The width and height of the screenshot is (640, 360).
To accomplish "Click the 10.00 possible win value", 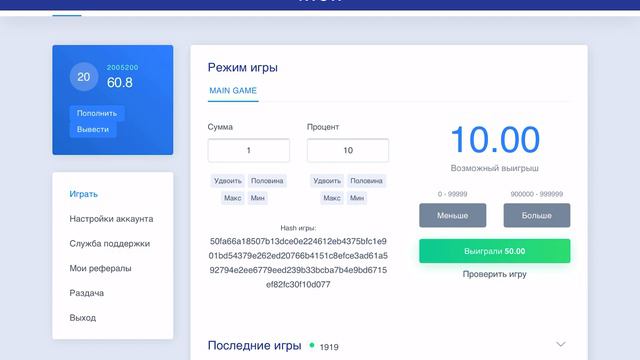I will [495, 140].
